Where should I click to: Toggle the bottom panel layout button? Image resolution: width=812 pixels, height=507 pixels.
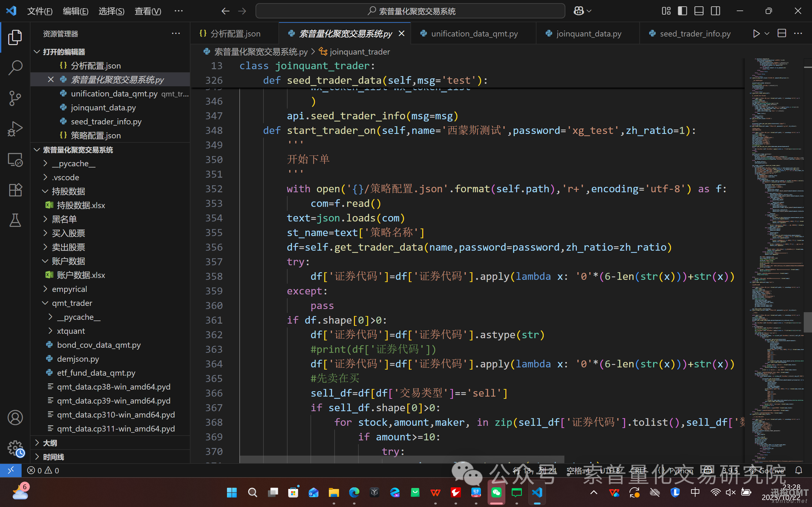click(x=699, y=11)
